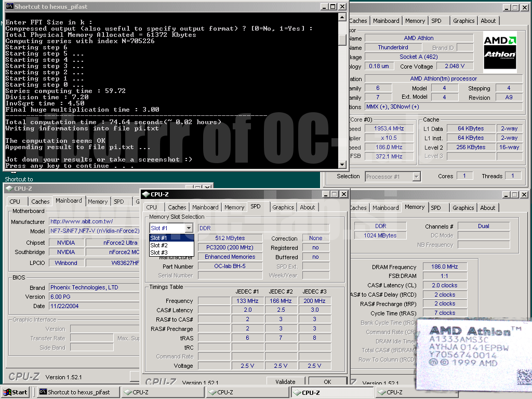Viewport: 532px width, 399px height.
Task: Click the console icon in hexus_pifast title bar
Action: (x=9, y=6)
